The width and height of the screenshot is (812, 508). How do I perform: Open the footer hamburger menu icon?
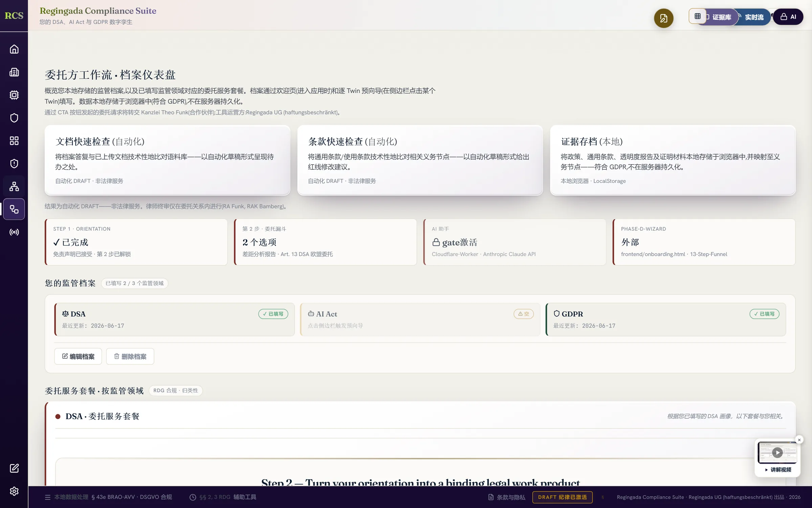point(48,497)
